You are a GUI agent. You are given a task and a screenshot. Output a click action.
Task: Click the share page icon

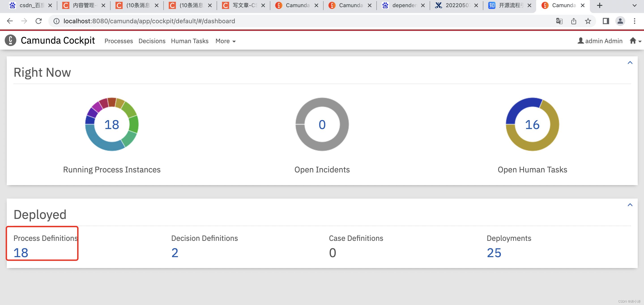574,21
